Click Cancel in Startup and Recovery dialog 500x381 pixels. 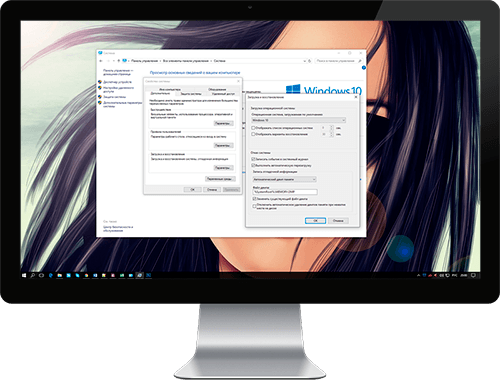click(338, 221)
